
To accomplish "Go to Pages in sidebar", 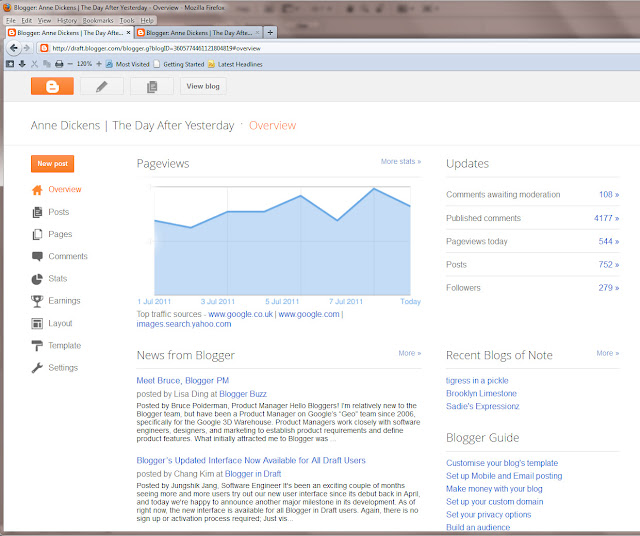I will pyautogui.click(x=60, y=234).
